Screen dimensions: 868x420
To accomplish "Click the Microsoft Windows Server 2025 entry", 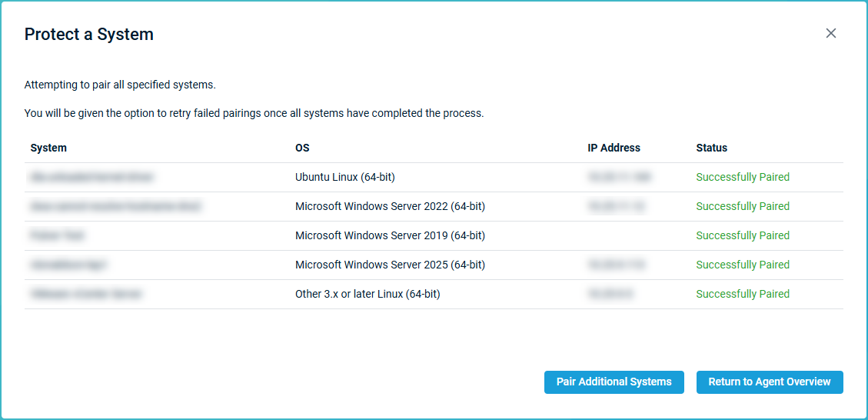I will point(390,265).
